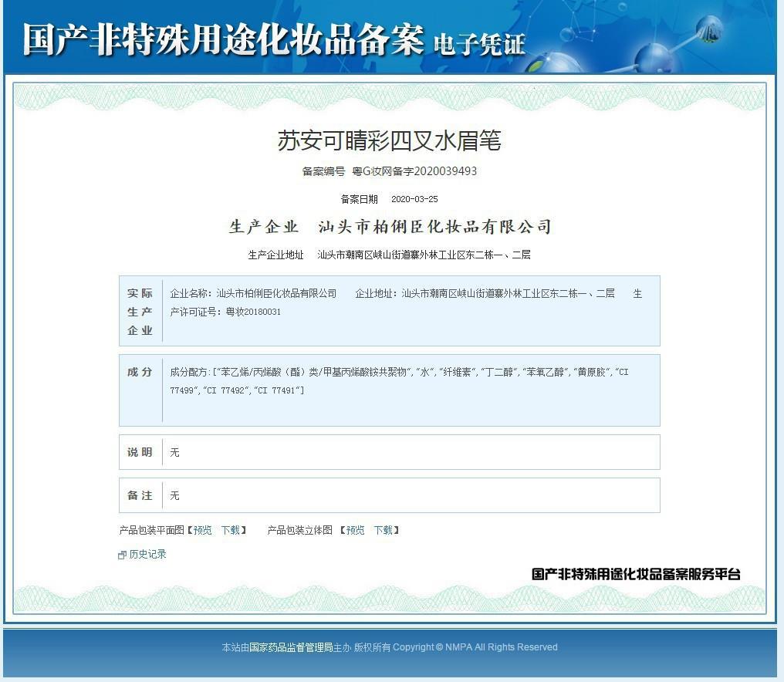
Task: Click the 国产非特殊用途化妆品备案服务平台 signature text
Action: pyautogui.click(x=636, y=574)
